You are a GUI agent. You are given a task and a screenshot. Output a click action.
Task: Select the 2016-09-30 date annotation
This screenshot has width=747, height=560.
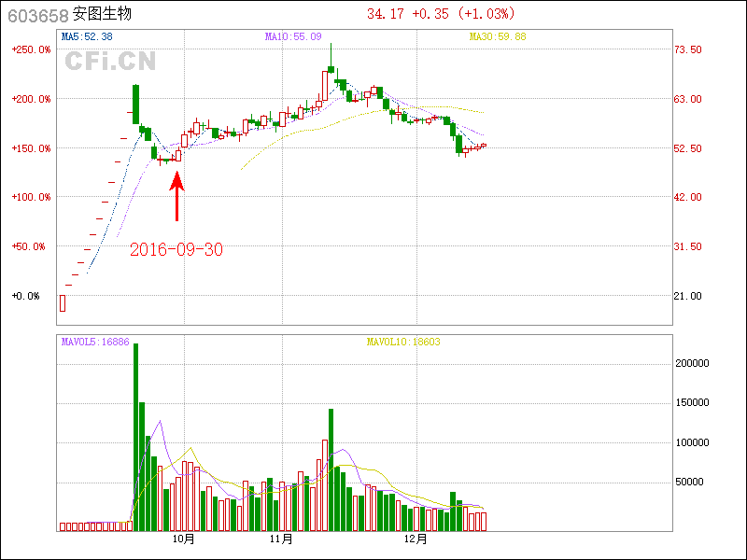coord(176,250)
